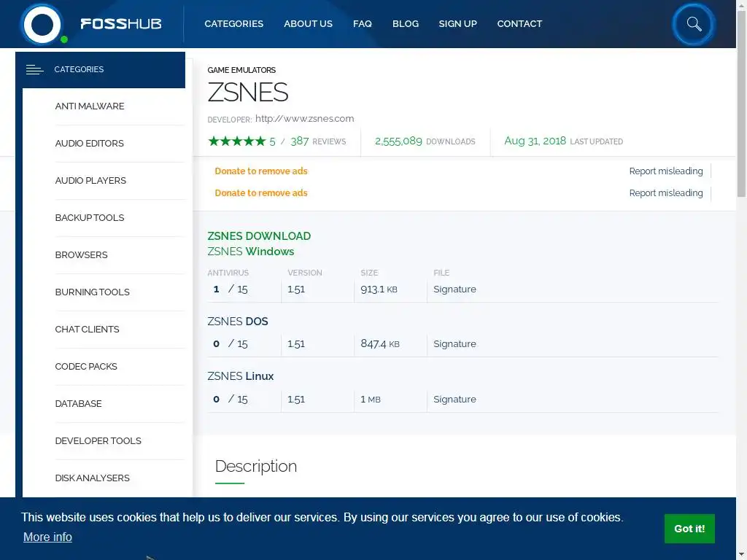Open the More info cookie link

click(x=47, y=537)
